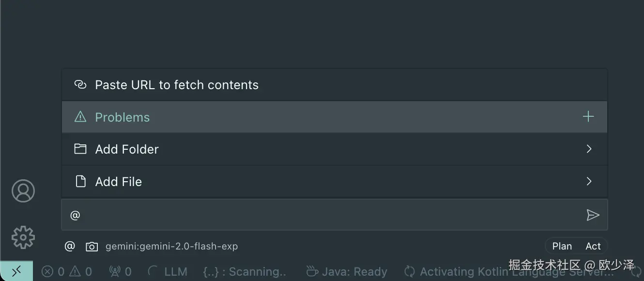Click the camera add image icon

click(92, 247)
